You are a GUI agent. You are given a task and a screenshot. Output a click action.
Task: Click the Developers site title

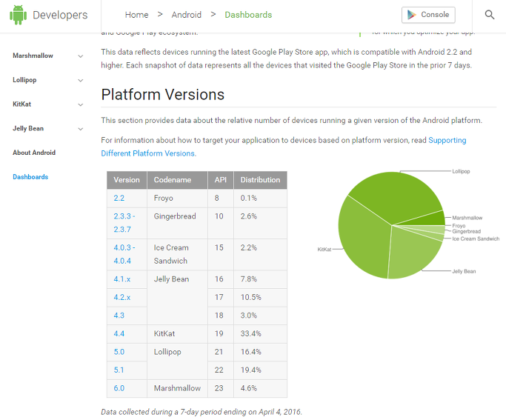click(60, 15)
